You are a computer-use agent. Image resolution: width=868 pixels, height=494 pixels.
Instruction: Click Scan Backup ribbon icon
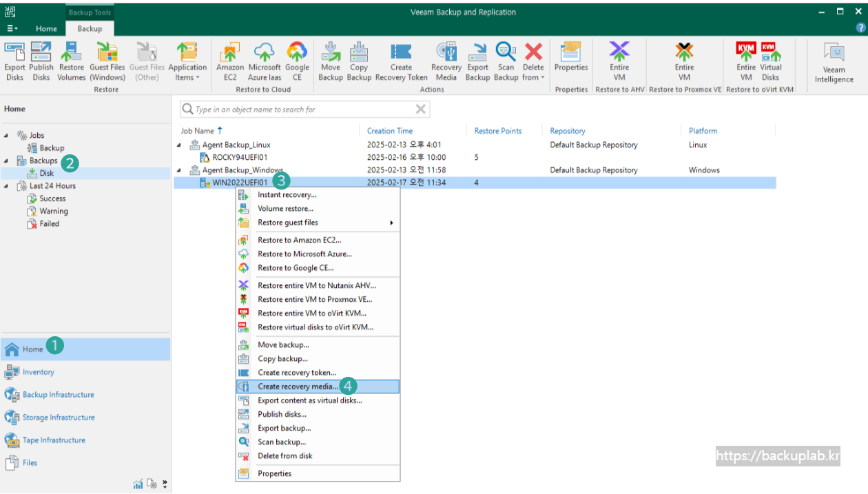506,61
